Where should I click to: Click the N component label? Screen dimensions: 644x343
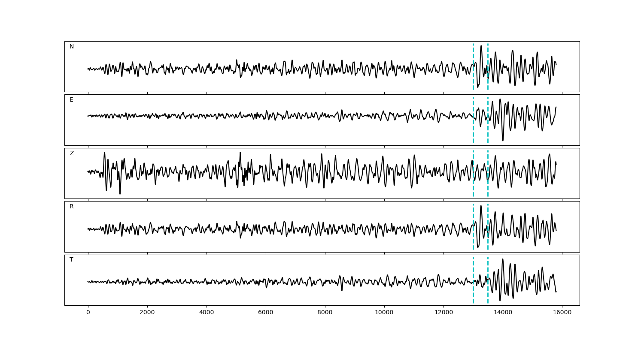[72, 47]
